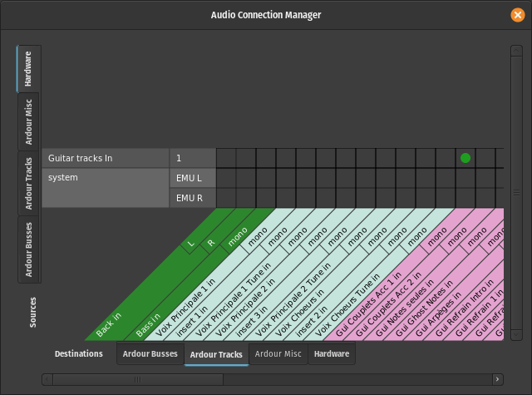Click the Voix Principale 2 in label
The height and width of the screenshot is (395, 532).
click(x=245, y=308)
